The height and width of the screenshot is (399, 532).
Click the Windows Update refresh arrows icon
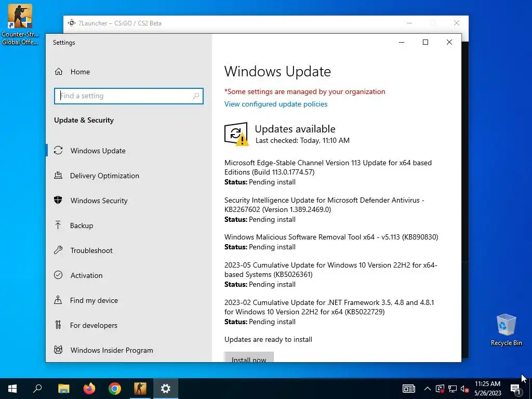(58, 150)
